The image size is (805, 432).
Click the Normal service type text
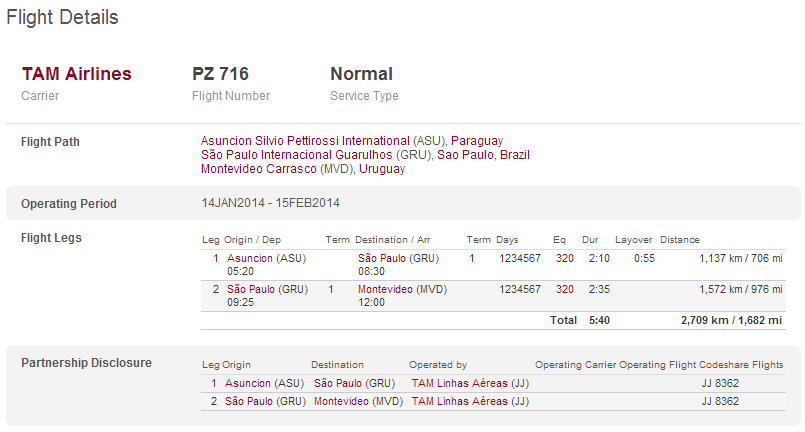point(361,74)
